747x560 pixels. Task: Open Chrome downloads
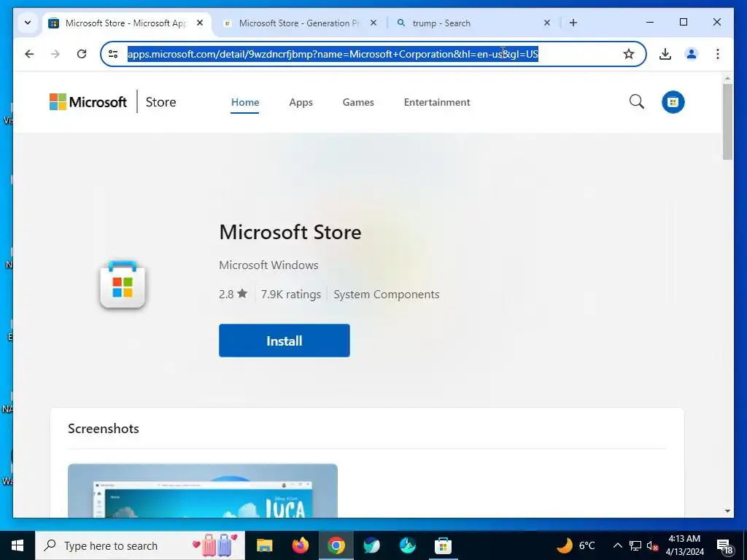(x=665, y=54)
